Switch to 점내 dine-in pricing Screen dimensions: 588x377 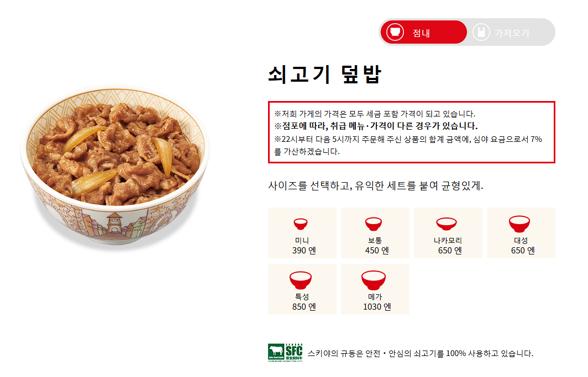[x=424, y=32]
